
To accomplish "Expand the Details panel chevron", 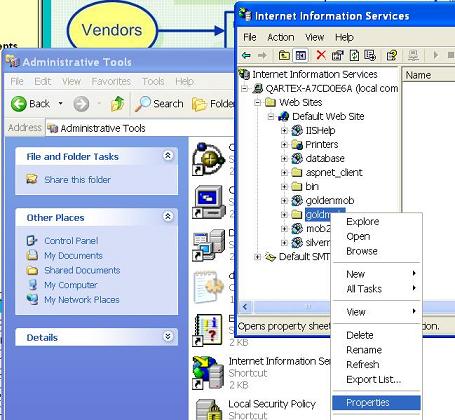I will [168, 336].
